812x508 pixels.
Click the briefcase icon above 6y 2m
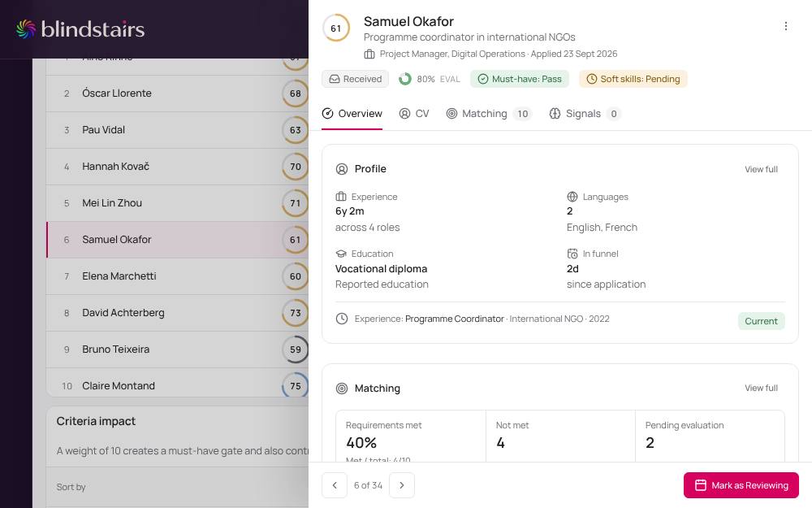pyautogui.click(x=341, y=197)
